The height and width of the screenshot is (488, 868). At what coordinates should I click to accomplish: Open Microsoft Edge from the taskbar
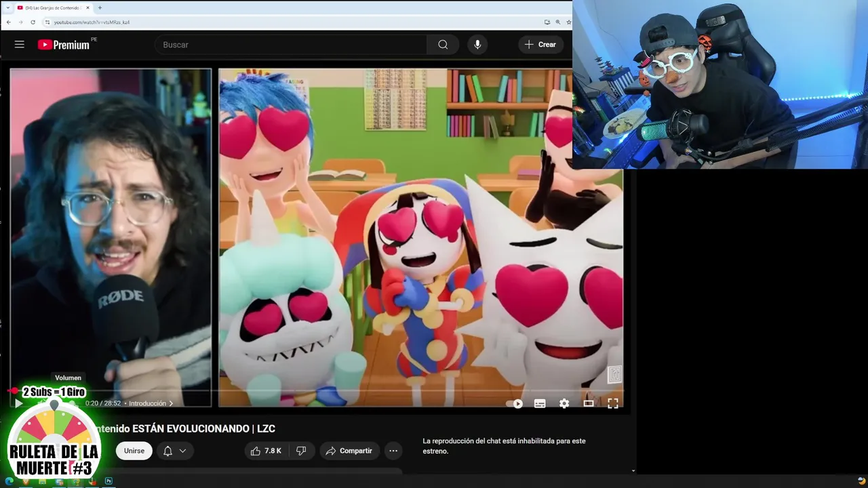[9, 482]
